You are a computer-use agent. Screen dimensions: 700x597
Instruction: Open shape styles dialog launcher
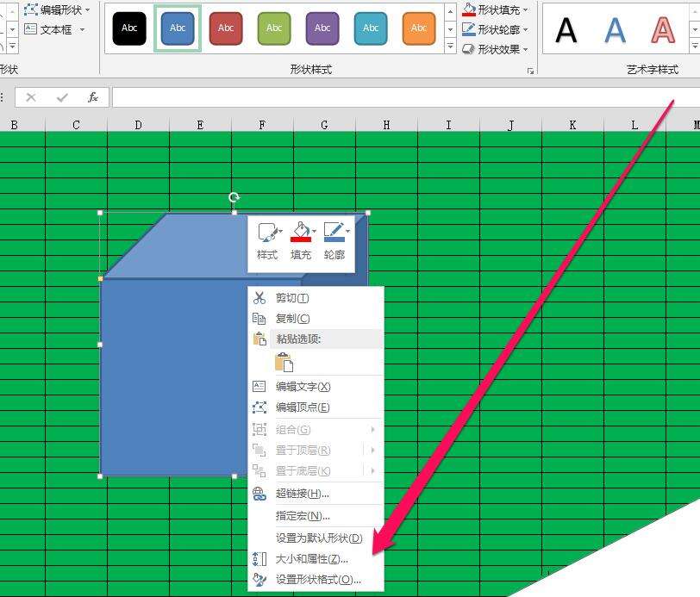point(530,71)
